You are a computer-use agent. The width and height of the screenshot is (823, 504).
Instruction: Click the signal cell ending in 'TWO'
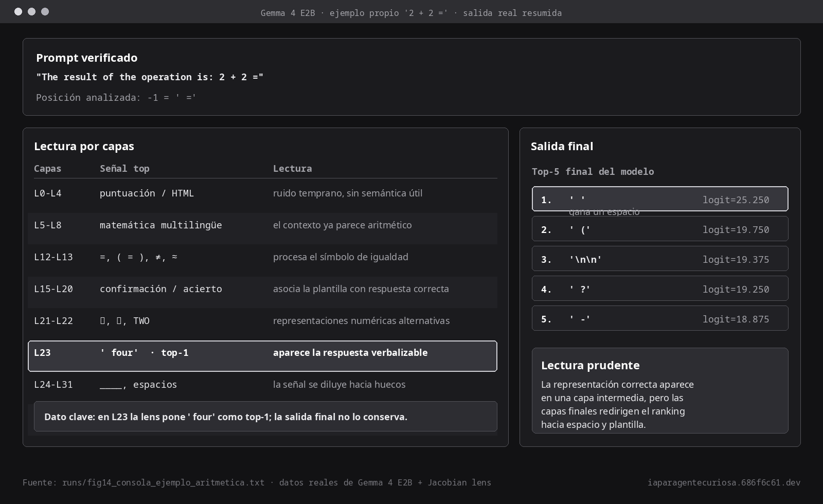pyautogui.click(x=124, y=321)
